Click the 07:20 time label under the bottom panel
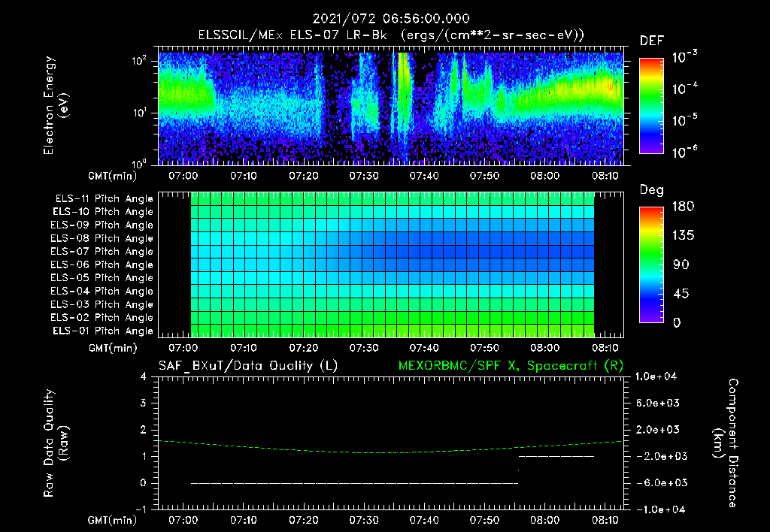 [x=304, y=520]
